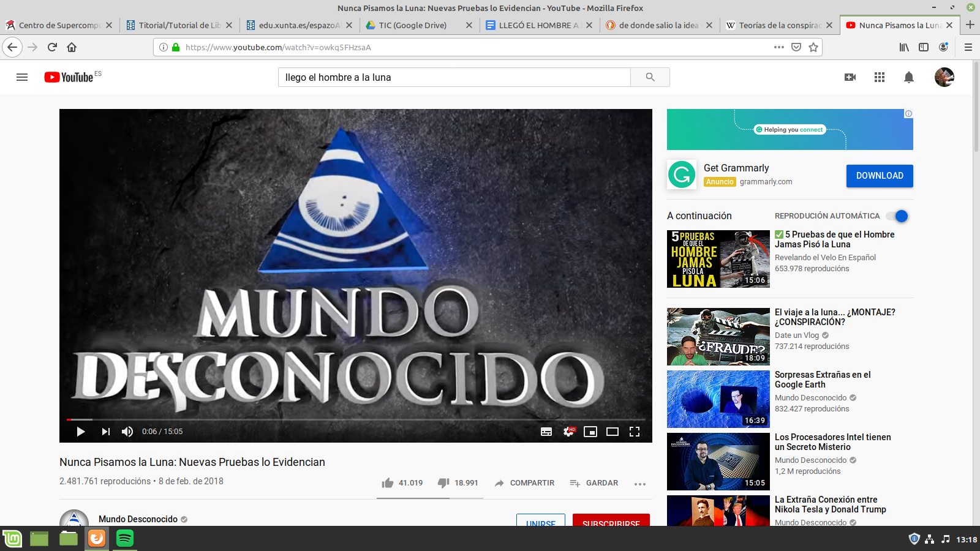Close the de donde salio la idea tab
Image resolution: width=980 pixels, height=551 pixels.
point(709,25)
